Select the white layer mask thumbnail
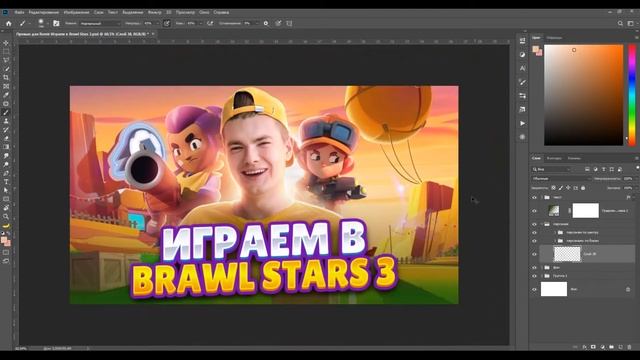 pyautogui.click(x=585, y=211)
